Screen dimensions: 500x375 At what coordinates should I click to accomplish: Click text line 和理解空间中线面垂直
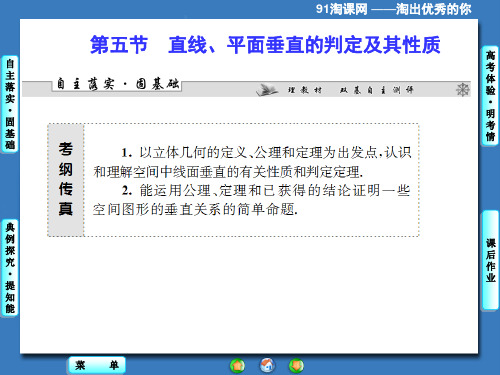[228, 172]
